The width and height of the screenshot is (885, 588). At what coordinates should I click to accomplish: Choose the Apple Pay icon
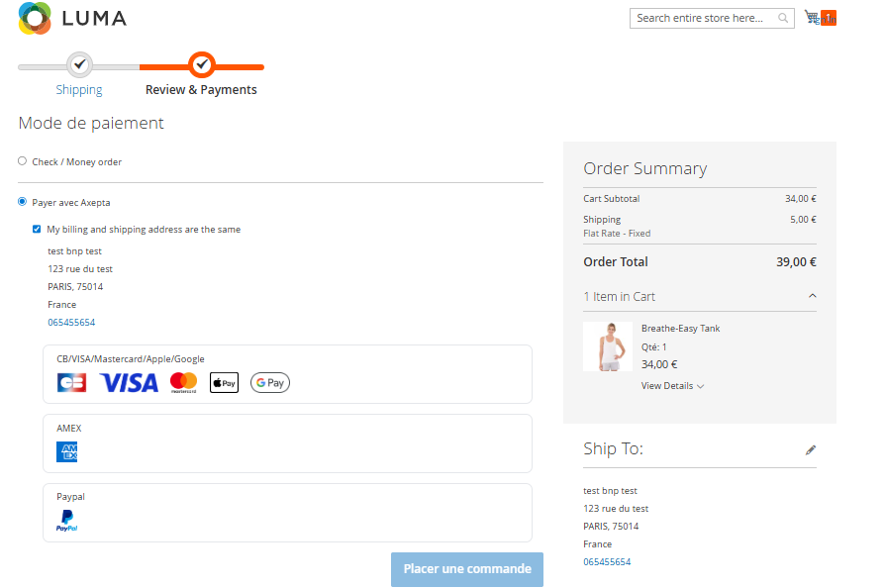point(224,382)
